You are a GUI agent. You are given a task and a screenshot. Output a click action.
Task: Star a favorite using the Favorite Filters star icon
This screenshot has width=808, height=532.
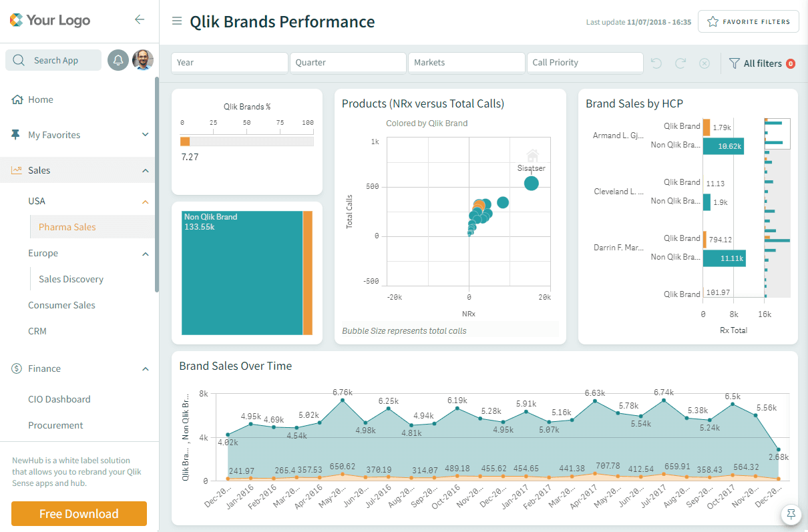711,21
